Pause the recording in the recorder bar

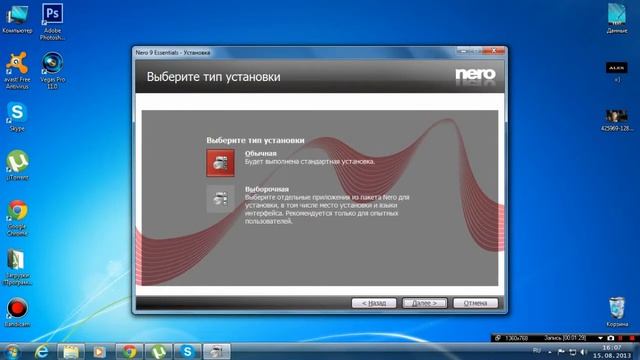(621, 338)
